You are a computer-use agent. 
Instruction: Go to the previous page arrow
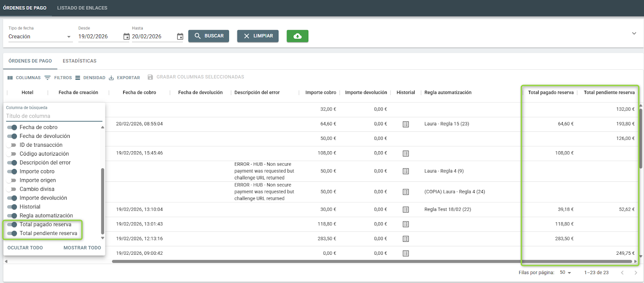[x=622, y=273]
